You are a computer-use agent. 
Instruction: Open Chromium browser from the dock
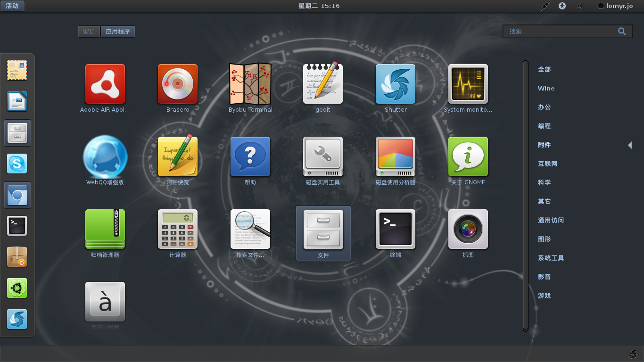(x=17, y=195)
